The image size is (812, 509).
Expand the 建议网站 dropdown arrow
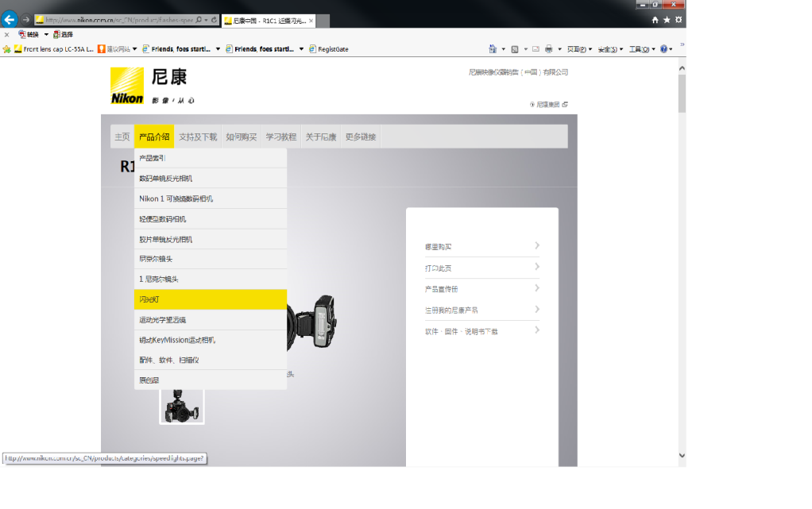[x=134, y=49]
